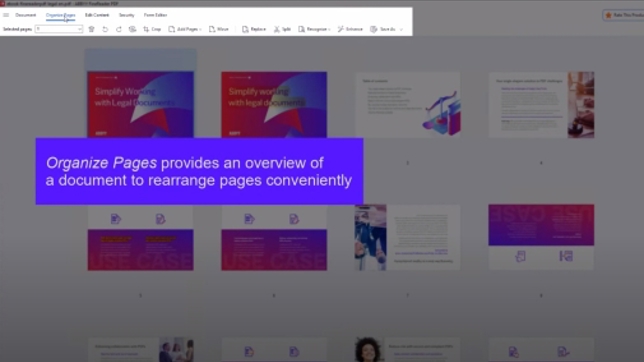This screenshot has width=644, height=362.
Task: Open the Edit Content tab
Action: coord(97,15)
